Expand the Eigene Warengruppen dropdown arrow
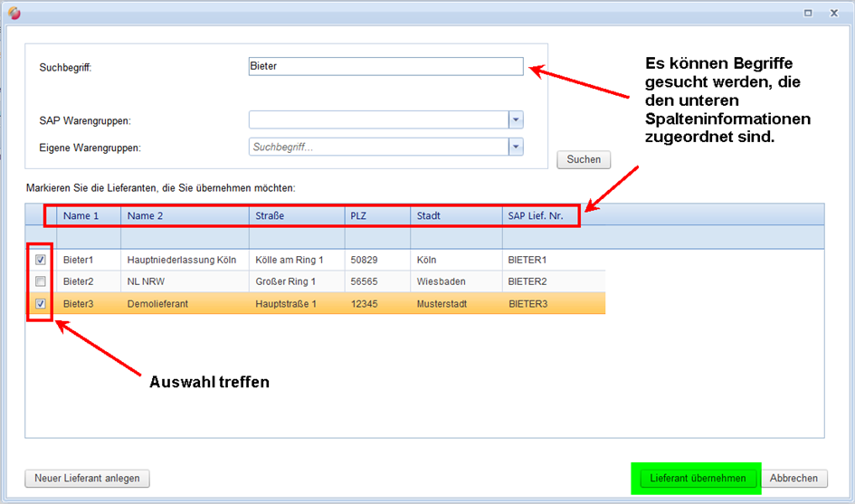This screenshot has height=504, width=855. coord(516,147)
